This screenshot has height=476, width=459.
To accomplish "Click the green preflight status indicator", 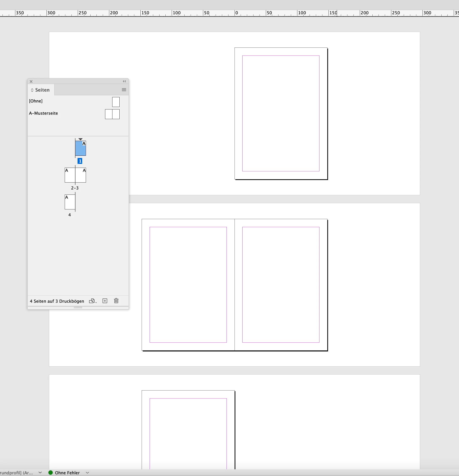I will point(50,472).
